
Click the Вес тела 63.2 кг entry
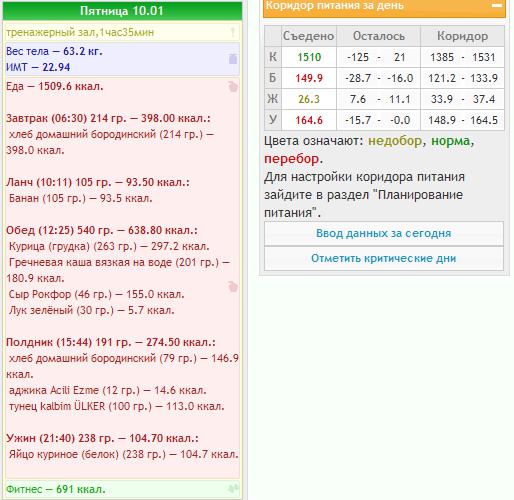tap(54, 51)
